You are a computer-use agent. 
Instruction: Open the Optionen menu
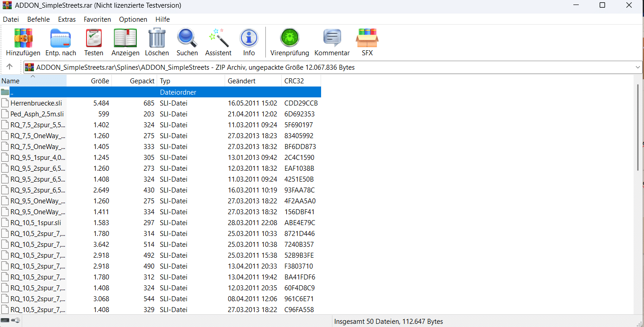[133, 19]
